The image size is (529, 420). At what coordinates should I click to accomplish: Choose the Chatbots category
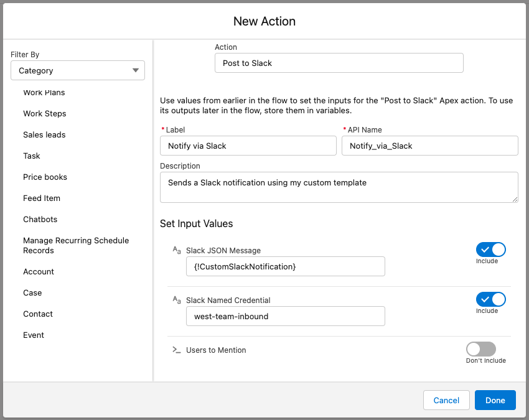(x=40, y=219)
